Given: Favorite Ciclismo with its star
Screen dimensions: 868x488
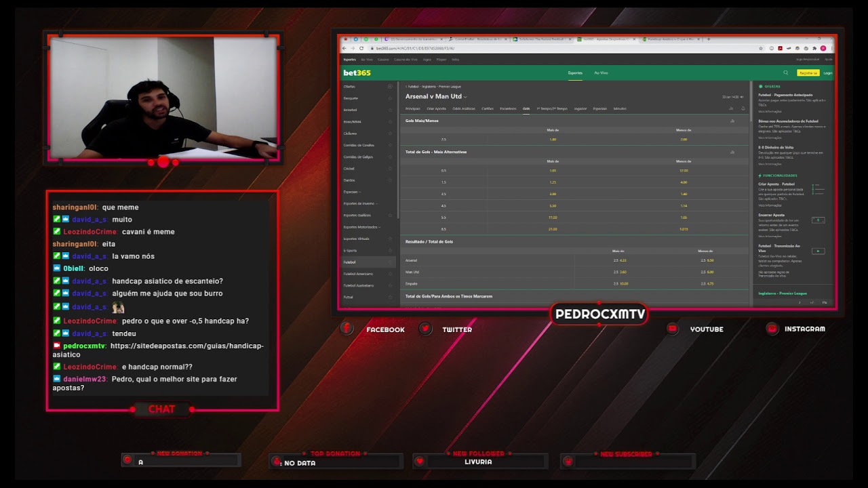Looking at the screenshot, I should 390,134.
